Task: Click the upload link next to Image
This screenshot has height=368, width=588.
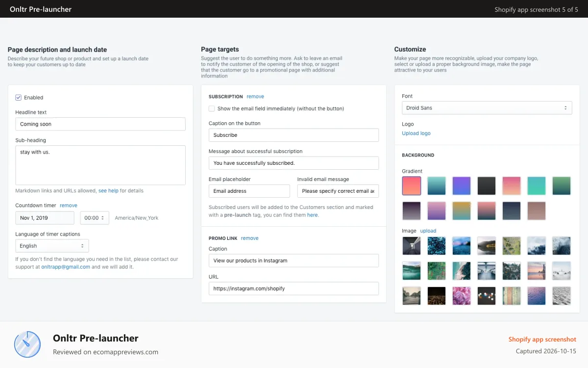Action: pos(428,231)
